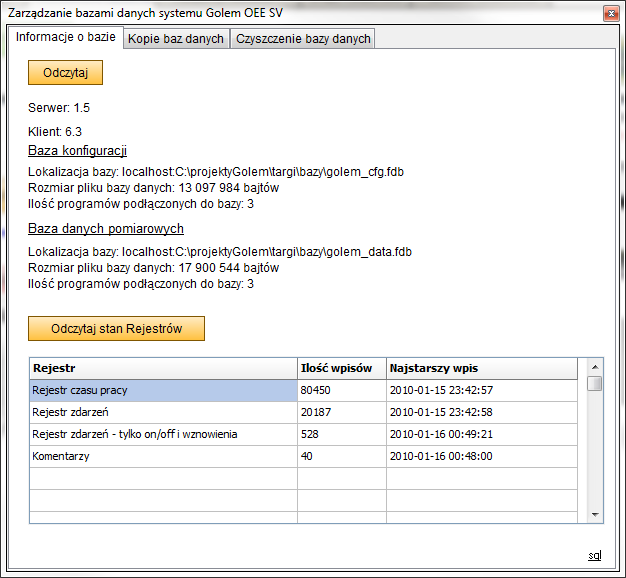Click the table scrollbar down arrow
This screenshot has height=578, width=626.
pyautogui.click(x=595, y=515)
